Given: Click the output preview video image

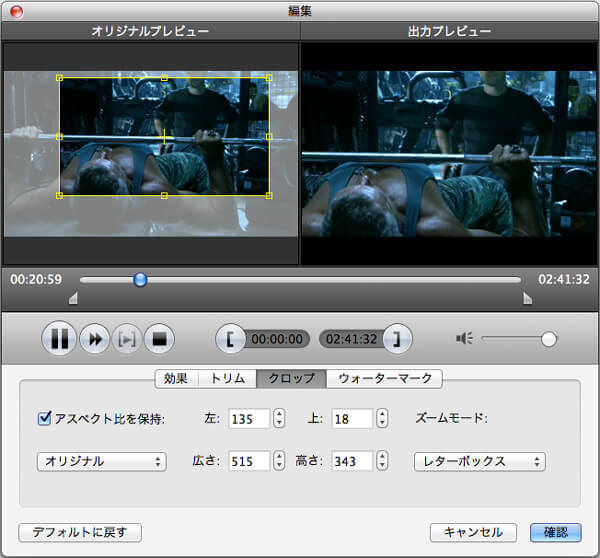Looking at the screenshot, I should pos(449,154).
